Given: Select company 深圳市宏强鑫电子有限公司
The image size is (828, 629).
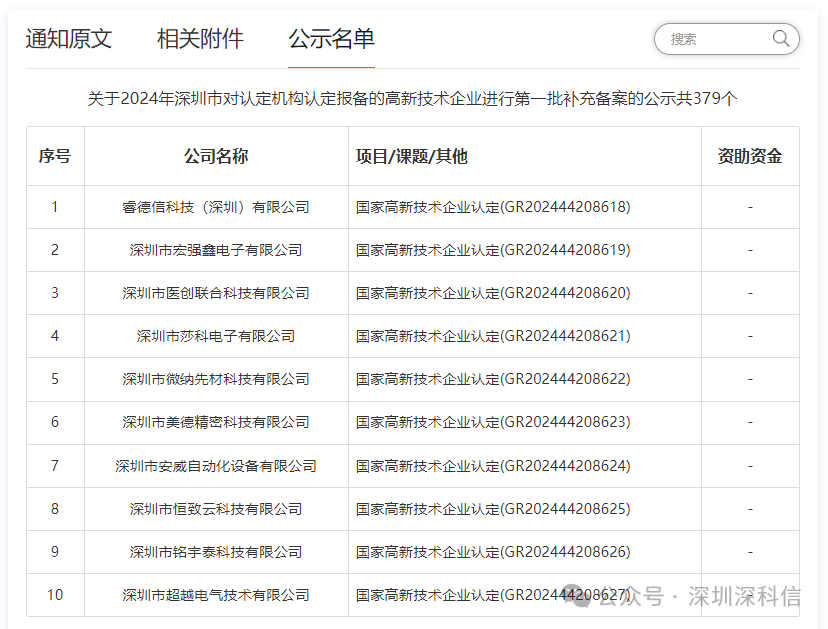Looking at the screenshot, I should coord(216,250).
